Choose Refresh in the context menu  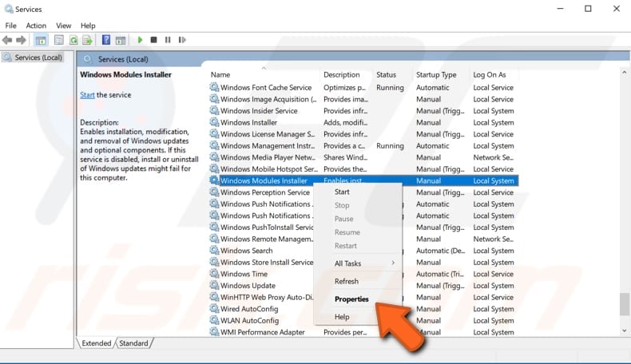358,281
